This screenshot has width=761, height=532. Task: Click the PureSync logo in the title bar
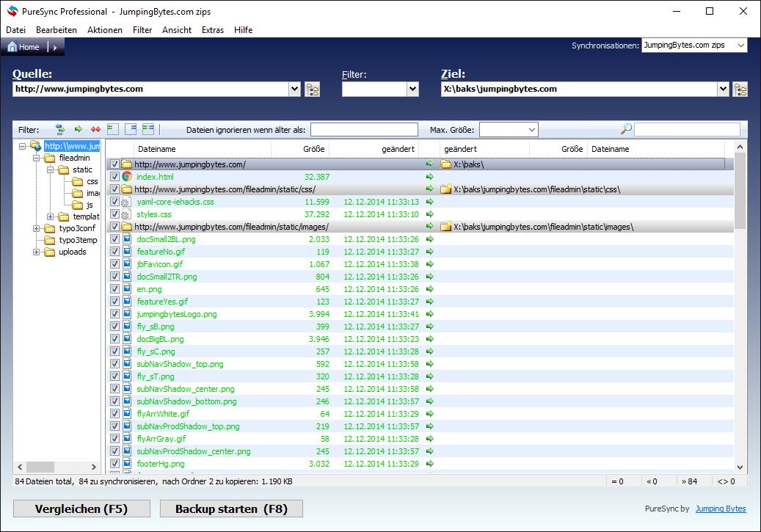pyautogui.click(x=12, y=11)
